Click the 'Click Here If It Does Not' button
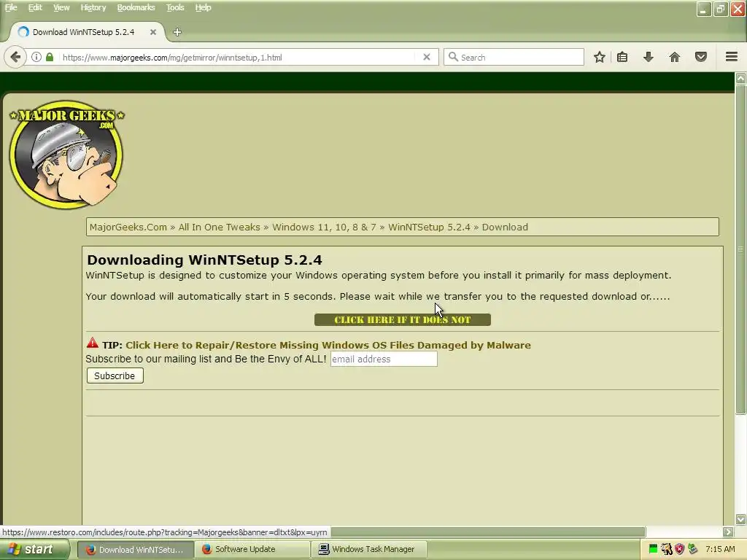The width and height of the screenshot is (747, 560). (x=403, y=320)
